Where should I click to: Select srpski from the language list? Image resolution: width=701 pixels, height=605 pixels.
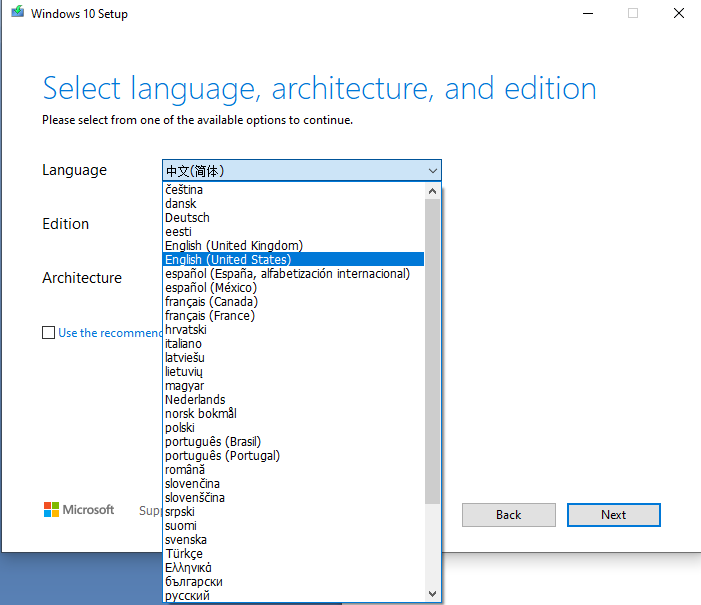(293, 512)
